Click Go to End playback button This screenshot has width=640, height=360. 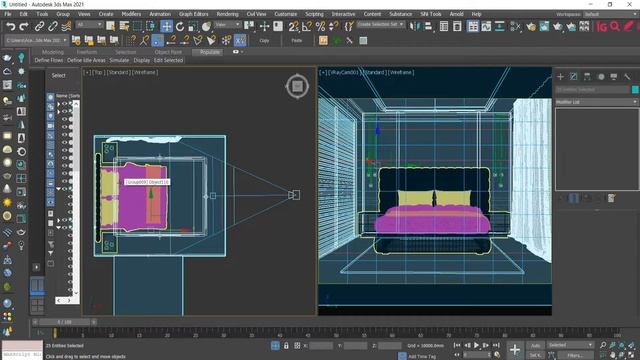pyautogui.click(x=496, y=345)
